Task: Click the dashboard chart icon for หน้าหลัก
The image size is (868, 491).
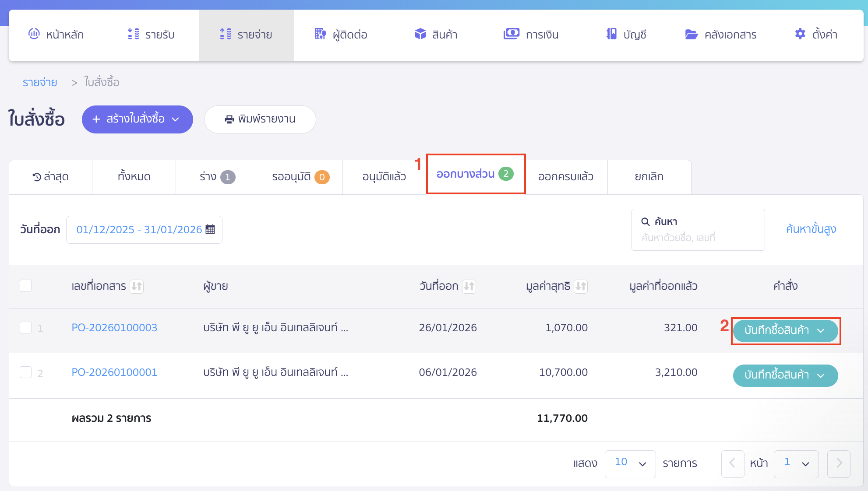Action: [34, 34]
